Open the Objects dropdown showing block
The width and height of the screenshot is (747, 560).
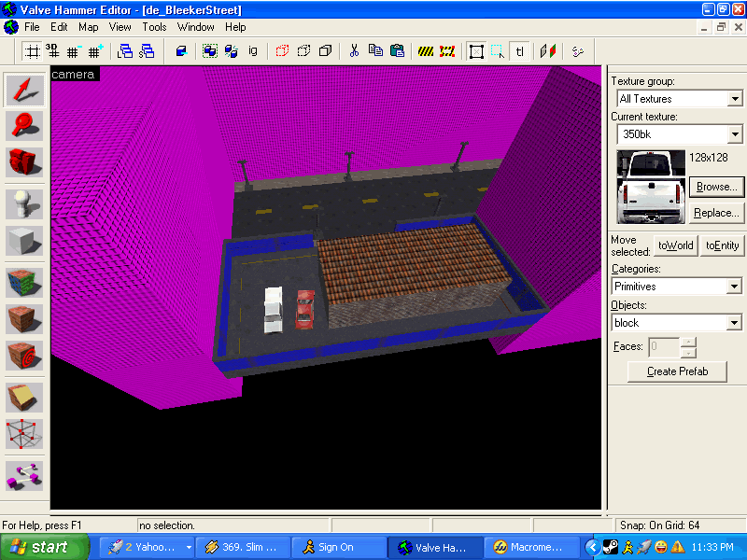coord(735,323)
